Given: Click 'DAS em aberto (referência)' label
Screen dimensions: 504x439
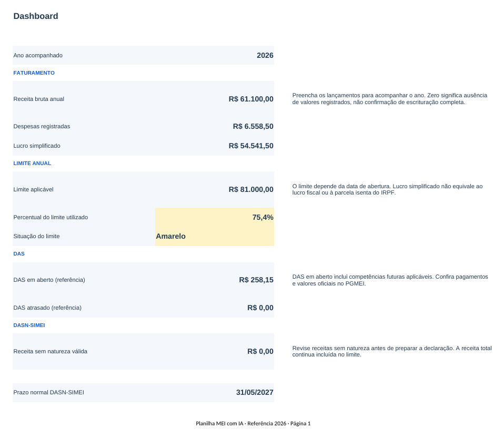Looking at the screenshot, I should click(x=49, y=280).
